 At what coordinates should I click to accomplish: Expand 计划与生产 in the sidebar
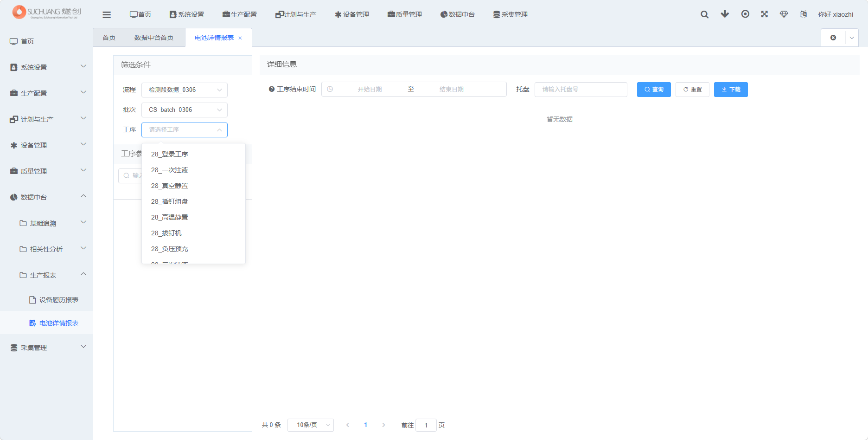(46, 119)
